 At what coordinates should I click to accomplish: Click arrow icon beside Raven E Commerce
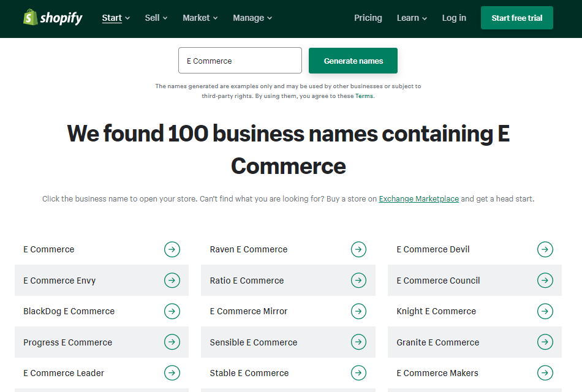[x=358, y=249]
